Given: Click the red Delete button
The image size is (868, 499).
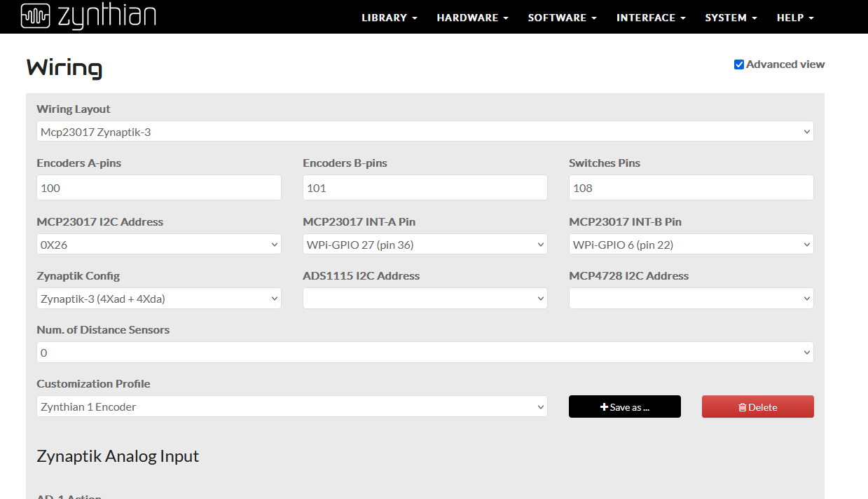Looking at the screenshot, I should pos(757,406).
